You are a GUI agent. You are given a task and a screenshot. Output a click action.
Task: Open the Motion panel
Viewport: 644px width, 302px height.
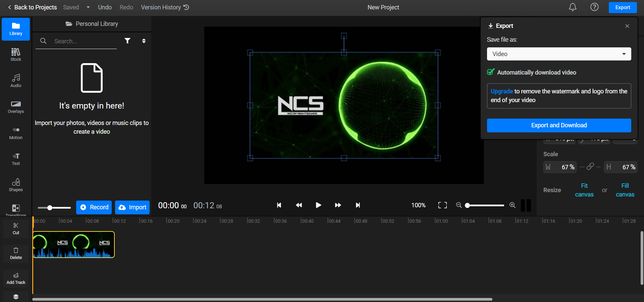[16, 133]
